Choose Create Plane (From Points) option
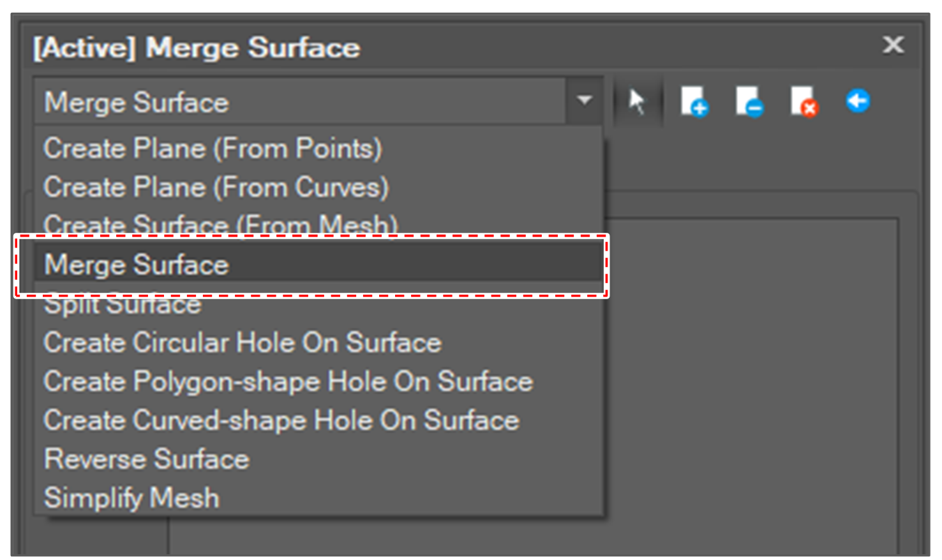 click(x=213, y=149)
